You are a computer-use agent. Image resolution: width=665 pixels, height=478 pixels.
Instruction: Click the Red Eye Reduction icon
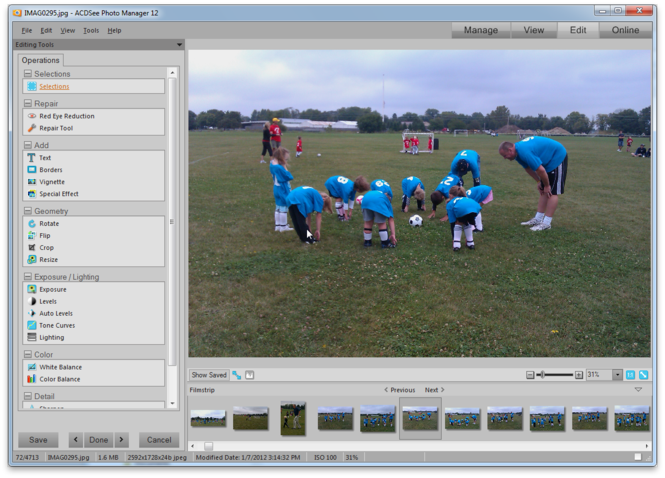(32, 116)
